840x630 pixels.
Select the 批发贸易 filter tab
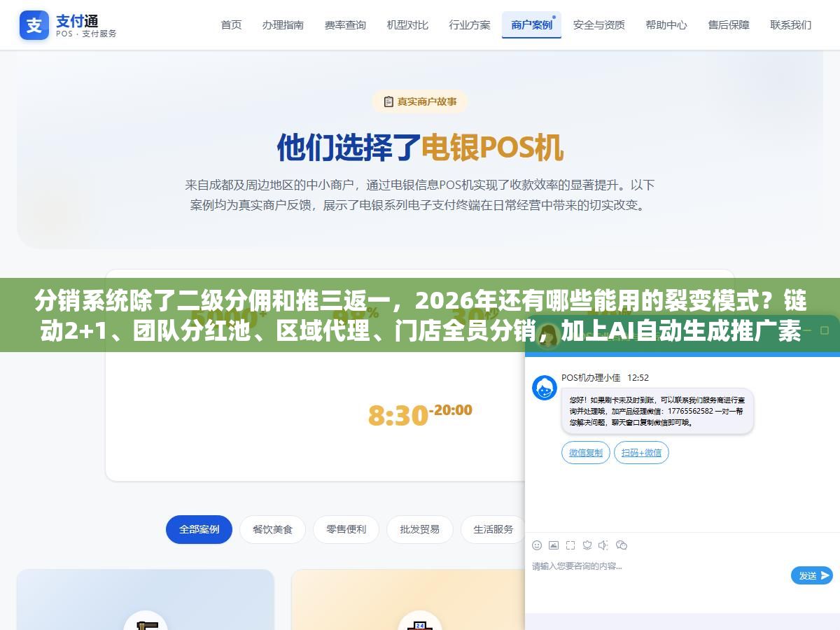coord(420,529)
